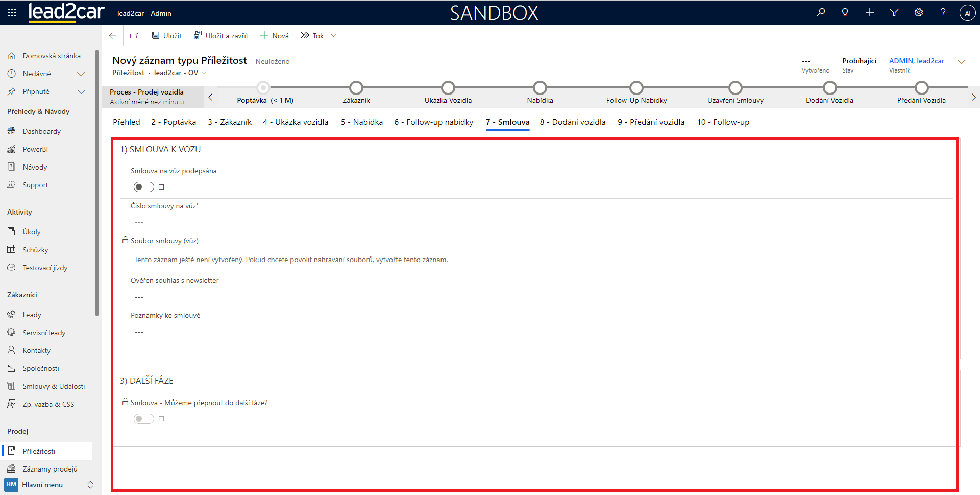This screenshot has width=980, height=495.
Task: Click the lightbulb assistant icon
Action: [x=845, y=12]
